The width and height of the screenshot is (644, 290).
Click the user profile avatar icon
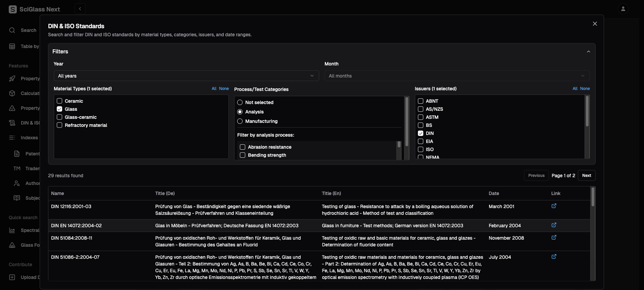(623, 9)
